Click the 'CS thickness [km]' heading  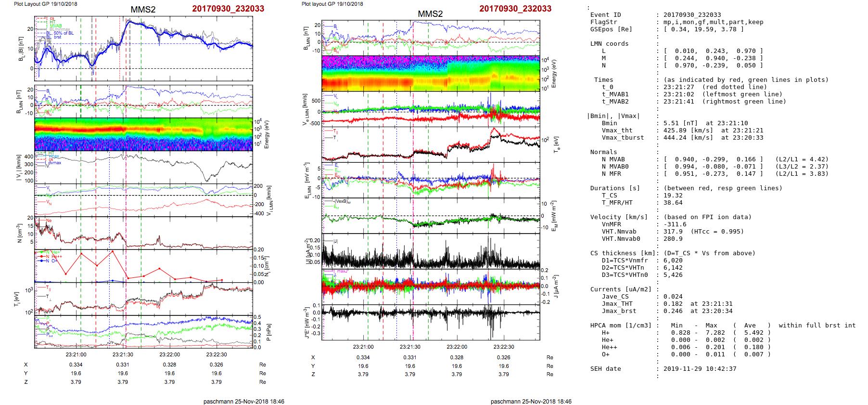pos(623,253)
